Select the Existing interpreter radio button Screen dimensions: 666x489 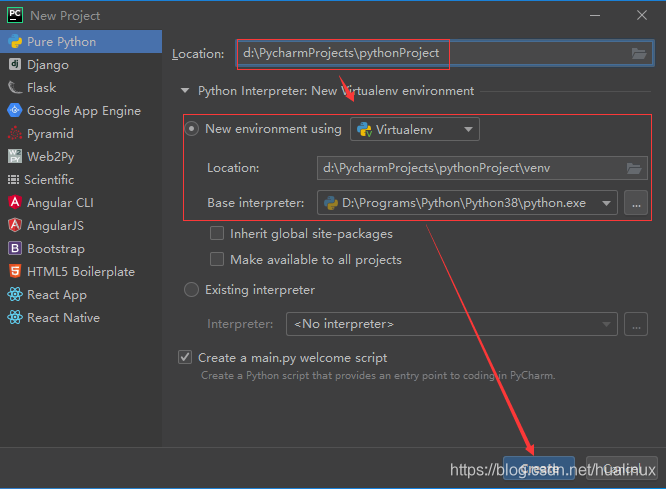click(191, 290)
